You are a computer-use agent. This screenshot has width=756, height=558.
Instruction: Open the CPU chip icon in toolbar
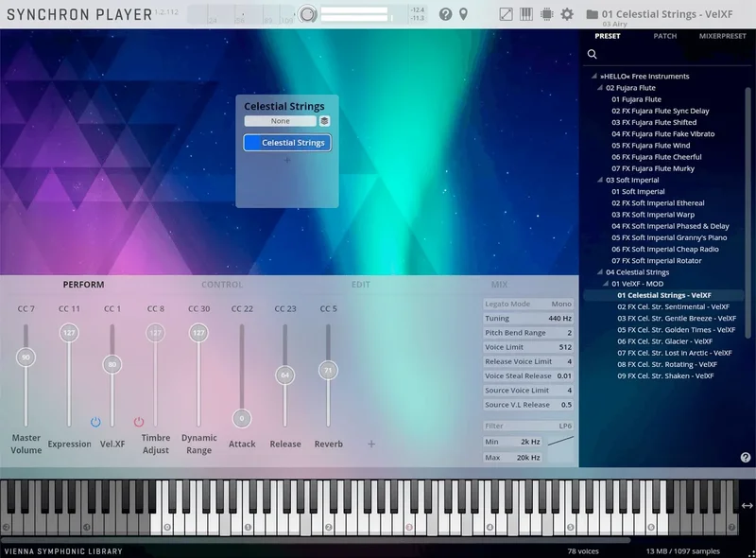547,14
